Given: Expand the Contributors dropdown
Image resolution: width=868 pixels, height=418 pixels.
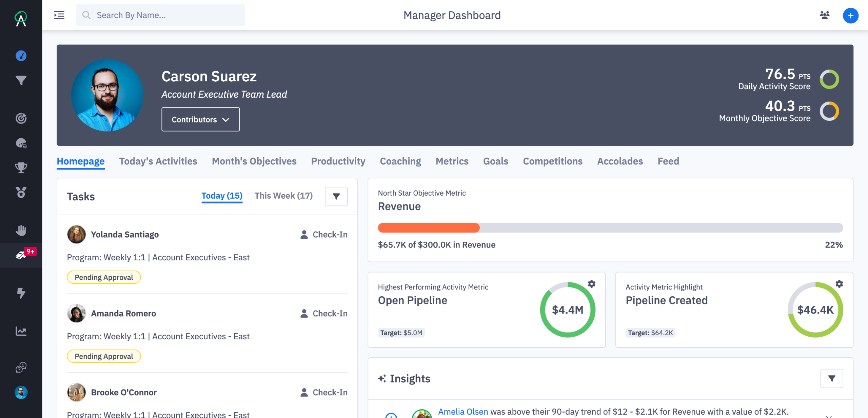Looking at the screenshot, I should pos(200,119).
